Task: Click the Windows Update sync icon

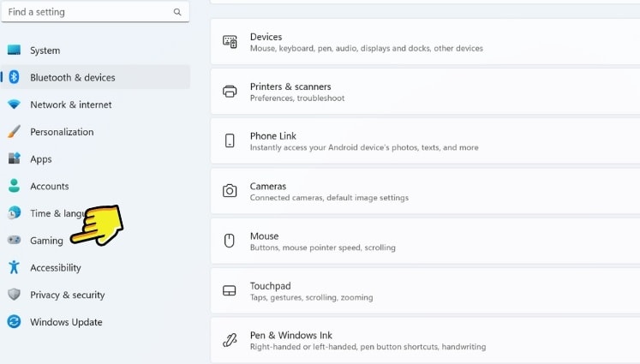Action: pos(14,321)
